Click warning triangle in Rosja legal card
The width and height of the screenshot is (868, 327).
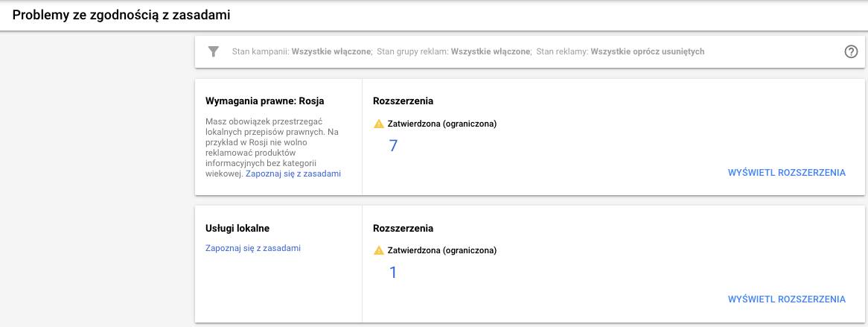coord(379,124)
